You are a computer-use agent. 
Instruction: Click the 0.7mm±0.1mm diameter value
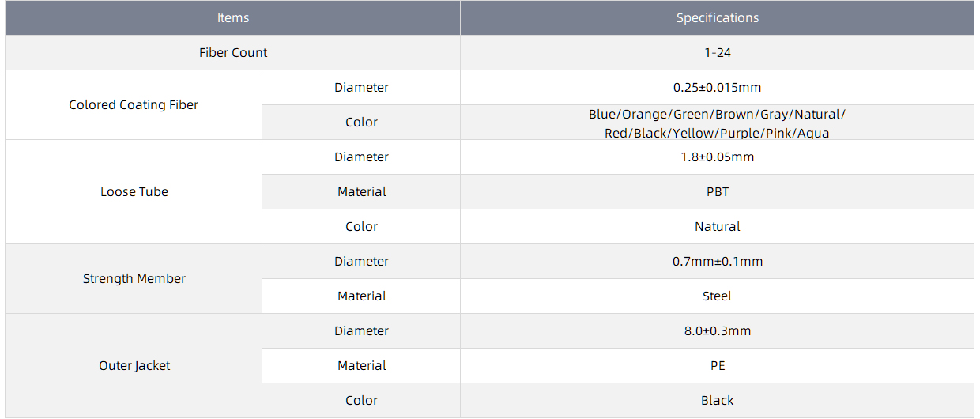point(718,261)
